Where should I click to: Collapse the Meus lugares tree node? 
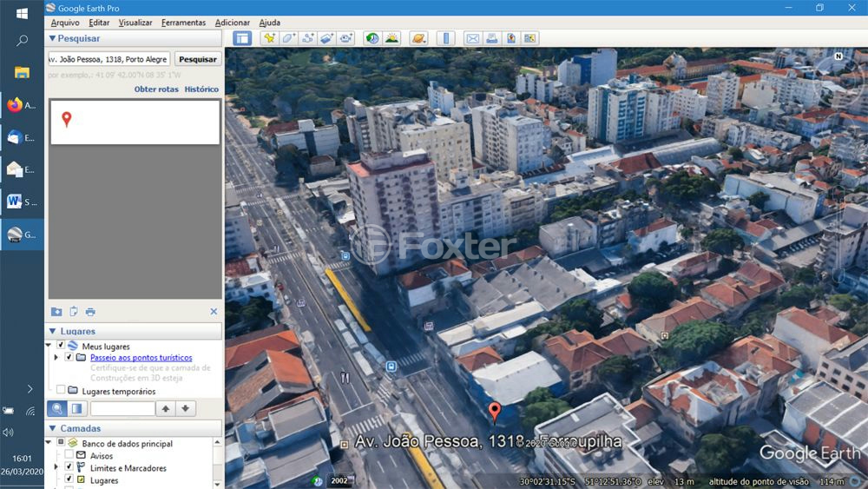point(49,346)
